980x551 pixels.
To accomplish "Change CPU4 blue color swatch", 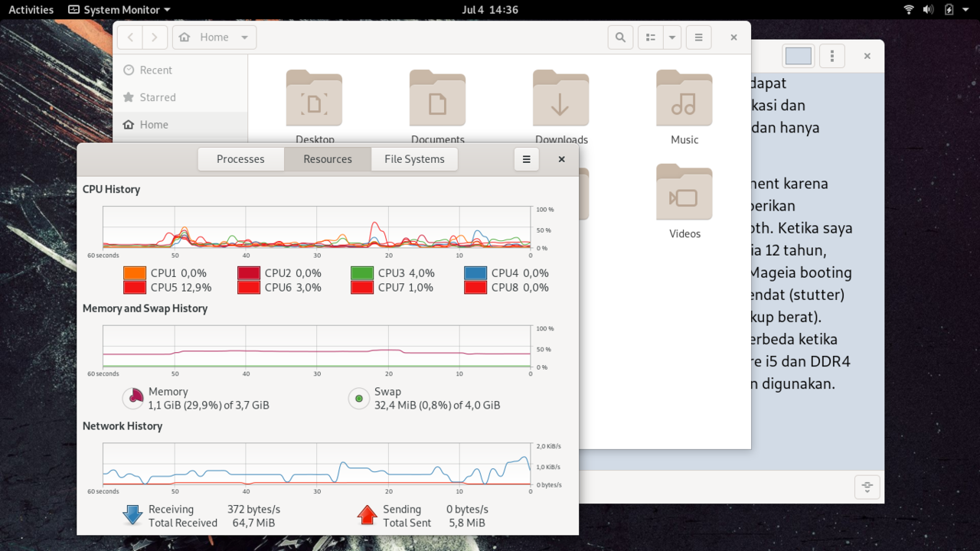I will [475, 273].
